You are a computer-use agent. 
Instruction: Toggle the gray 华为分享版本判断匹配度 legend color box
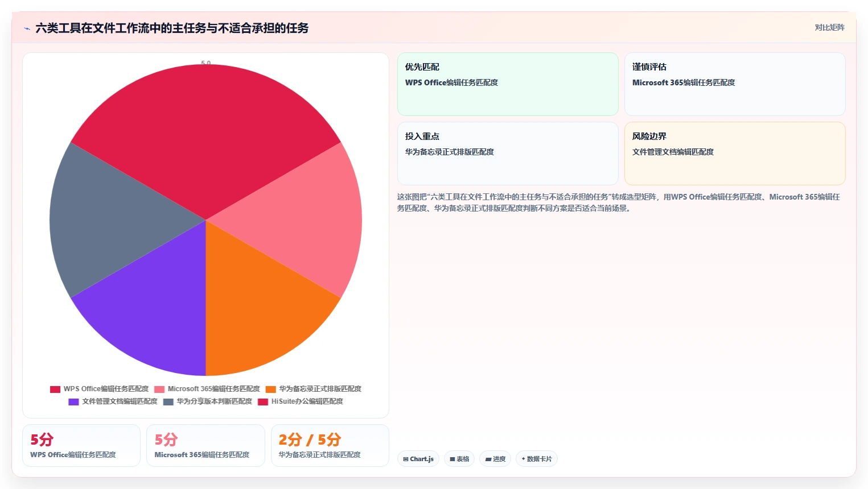168,402
